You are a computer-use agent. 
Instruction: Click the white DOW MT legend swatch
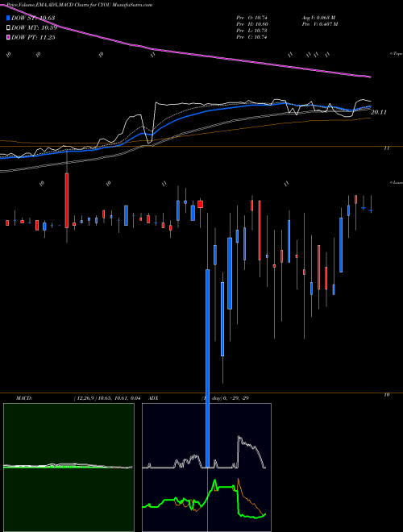coord(8,28)
